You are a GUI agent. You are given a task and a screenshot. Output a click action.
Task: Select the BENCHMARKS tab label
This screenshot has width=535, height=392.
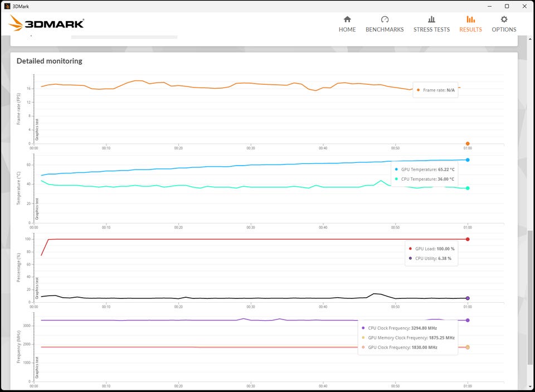pos(385,30)
